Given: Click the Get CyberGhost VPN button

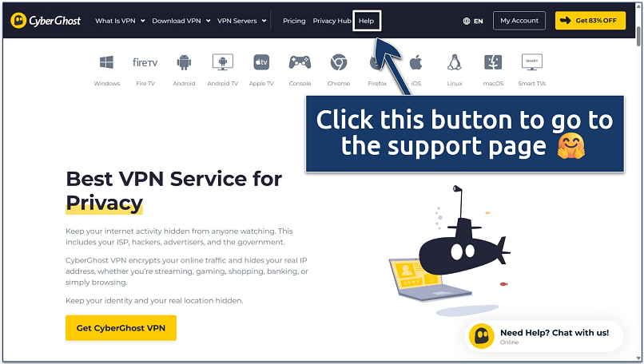Looking at the screenshot, I should (121, 328).
